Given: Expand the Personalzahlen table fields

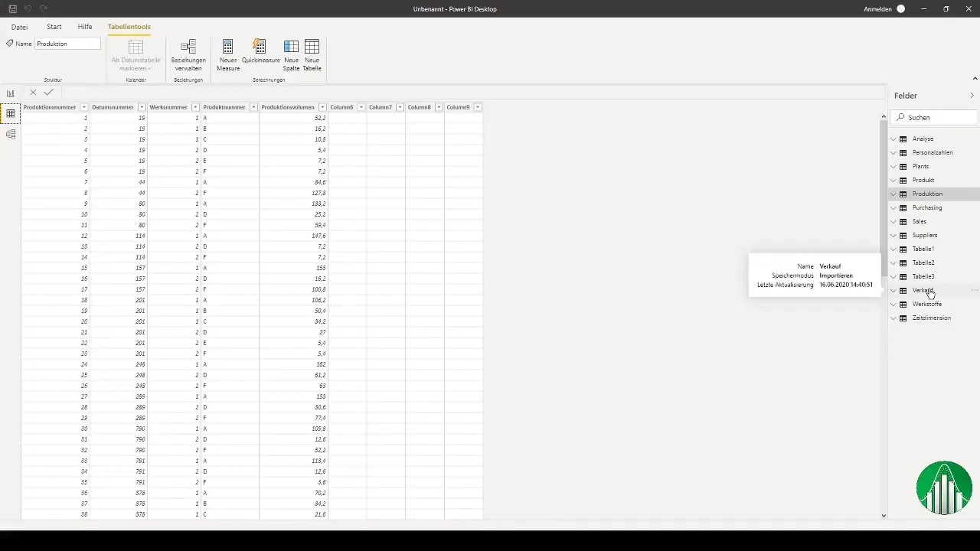Looking at the screenshot, I should [x=893, y=153].
